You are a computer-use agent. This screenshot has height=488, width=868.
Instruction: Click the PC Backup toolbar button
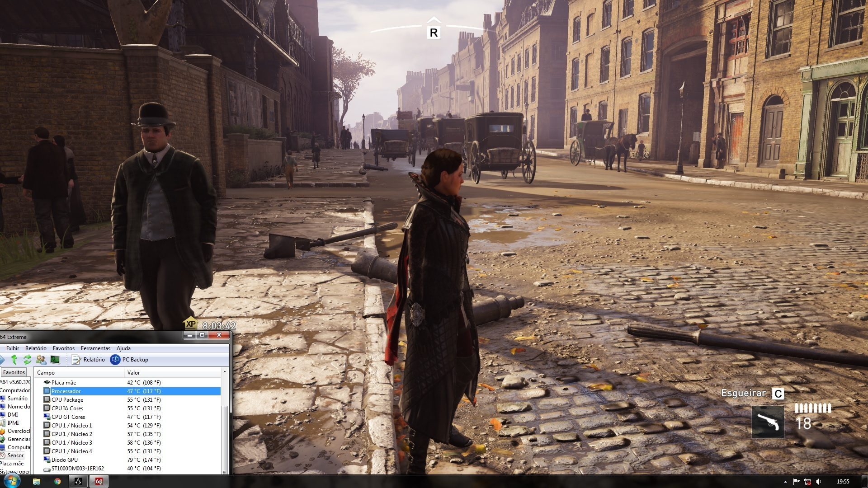(129, 360)
